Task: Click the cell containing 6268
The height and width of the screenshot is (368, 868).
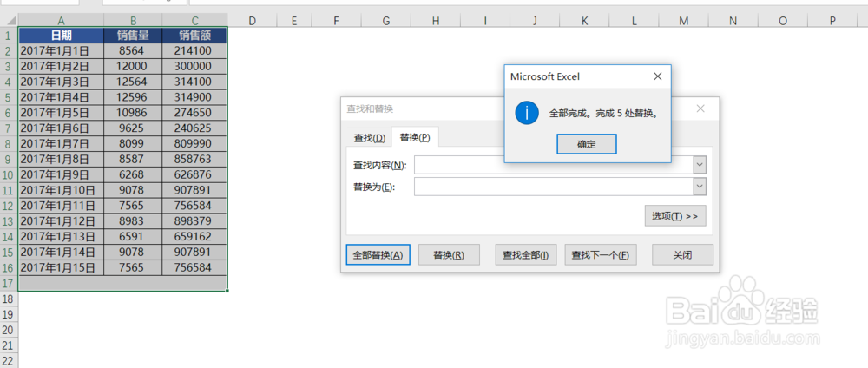Action: [133, 174]
